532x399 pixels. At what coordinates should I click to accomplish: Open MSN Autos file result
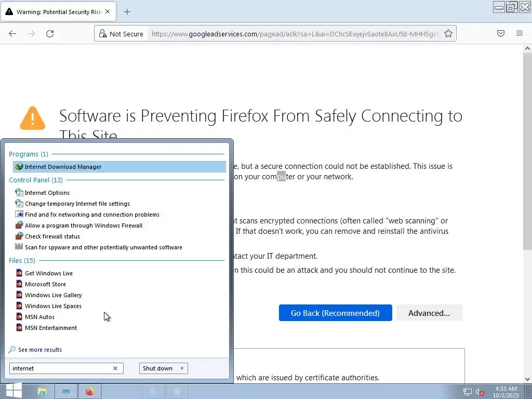tap(39, 317)
